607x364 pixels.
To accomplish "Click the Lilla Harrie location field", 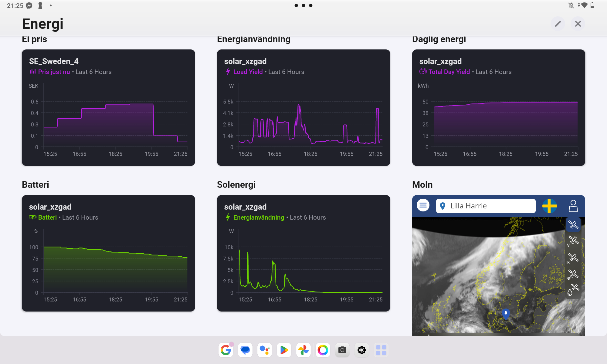I will (486, 206).
